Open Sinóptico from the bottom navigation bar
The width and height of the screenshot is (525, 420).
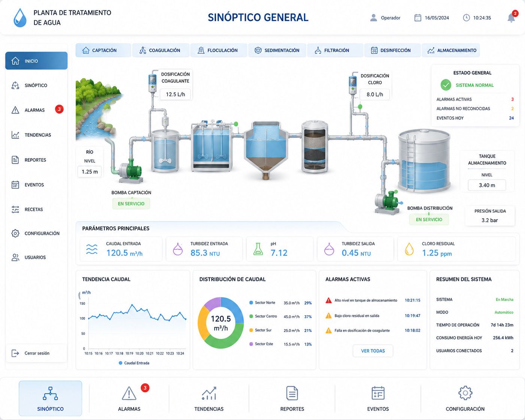pos(51,398)
